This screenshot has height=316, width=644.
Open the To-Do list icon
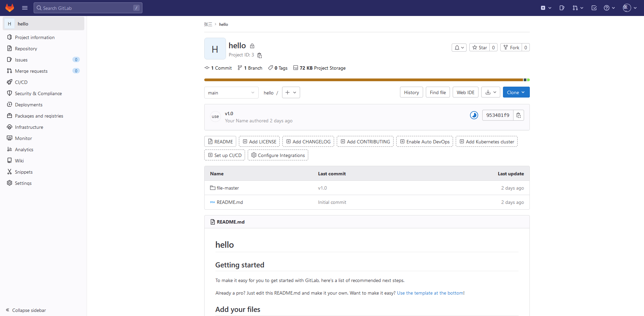click(594, 8)
